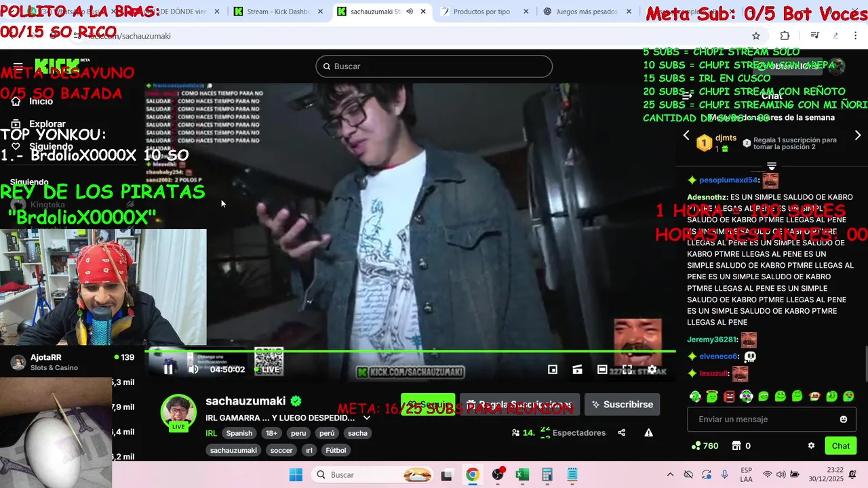The image size is (868, 488).
Task: Bookmark this page with star icon
Action: (x=756, y=36)
